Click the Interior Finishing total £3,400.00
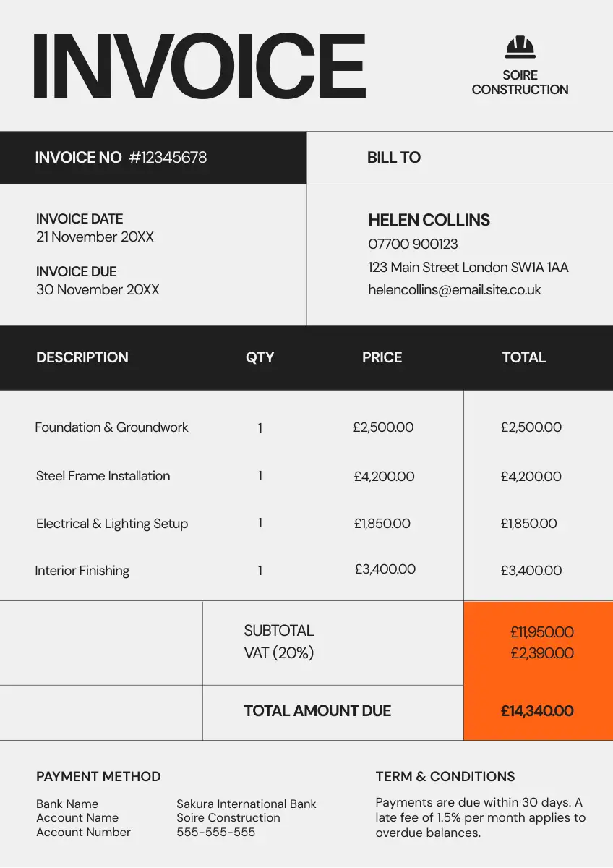The height and width of the screenshot is (868, 613). pyautogui.click(x=531, y=571)
